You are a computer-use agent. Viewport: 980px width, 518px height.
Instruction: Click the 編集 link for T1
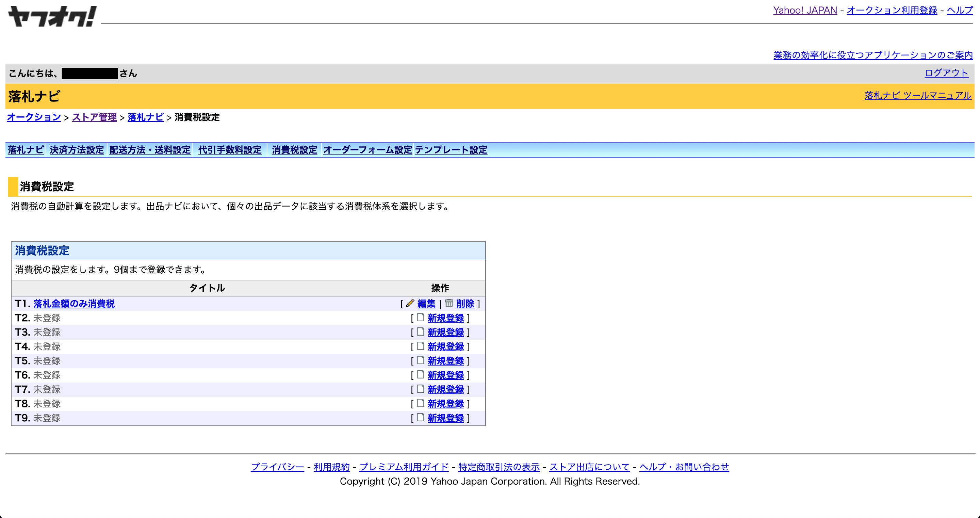coord(426,304)
